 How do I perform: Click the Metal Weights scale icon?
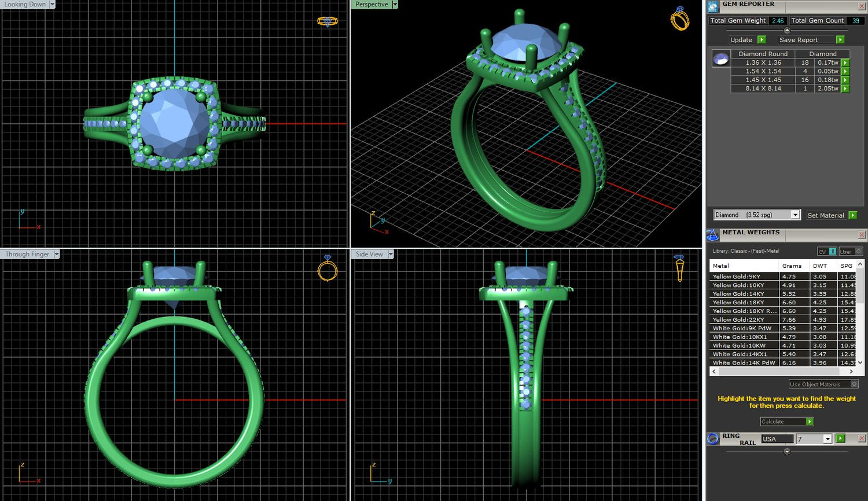(713, 235)
